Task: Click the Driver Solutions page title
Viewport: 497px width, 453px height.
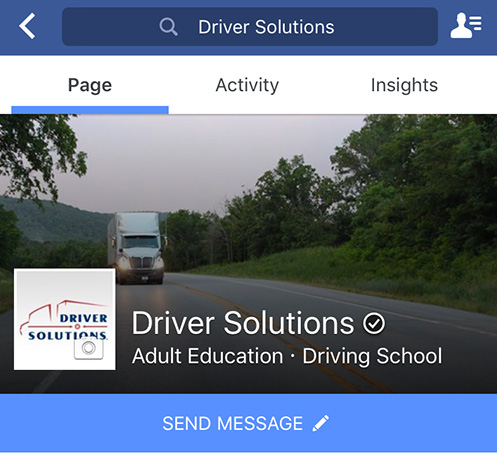Action: [243, 323]
